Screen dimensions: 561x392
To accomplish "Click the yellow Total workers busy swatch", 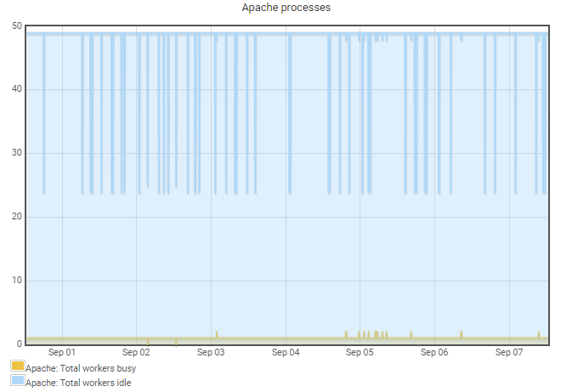I will (18, 366).
